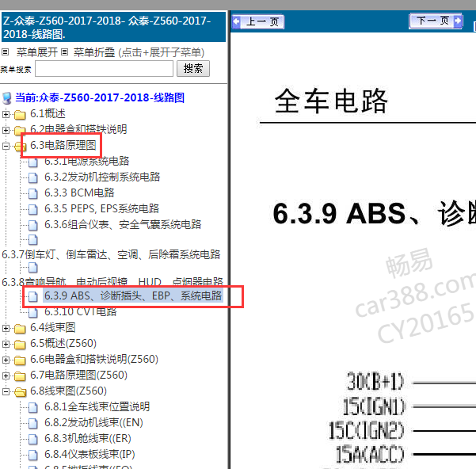Click 菜单展开 to expand all menus
The height and width of the screenshot is (469, 476).
tap(37, 52)
